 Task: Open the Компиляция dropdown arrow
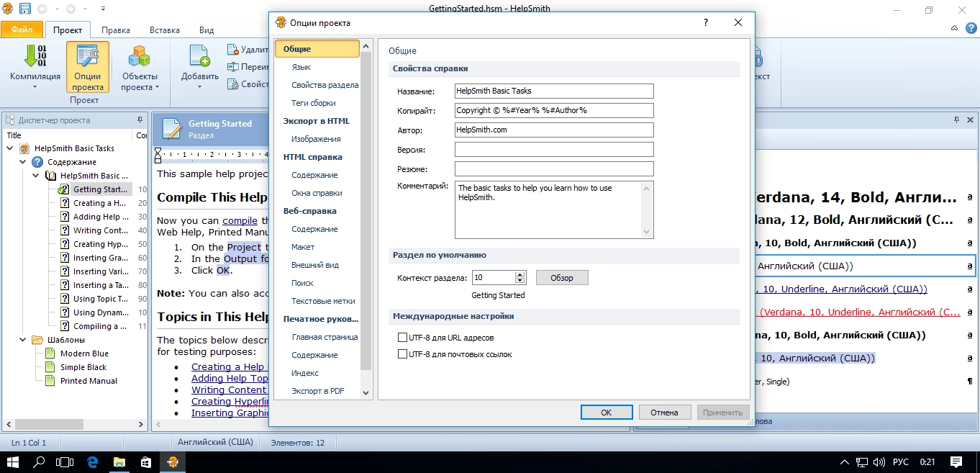click(x=35, y=87)
